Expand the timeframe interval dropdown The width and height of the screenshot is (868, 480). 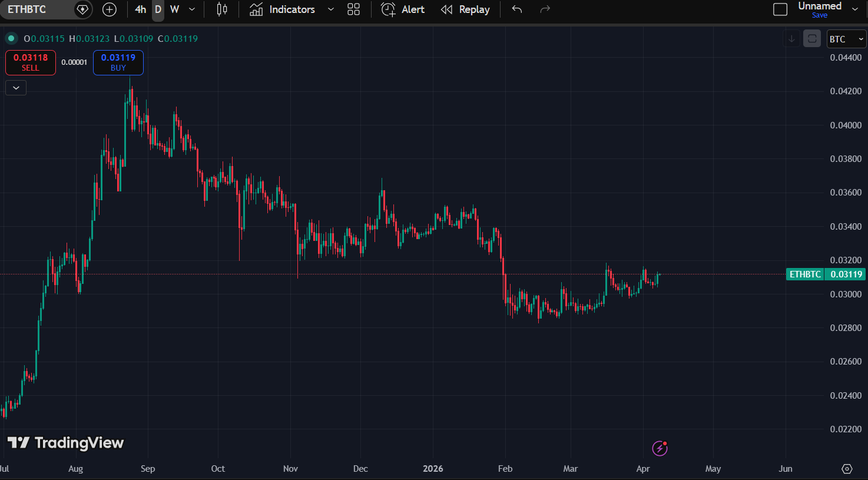click(192, 9)
